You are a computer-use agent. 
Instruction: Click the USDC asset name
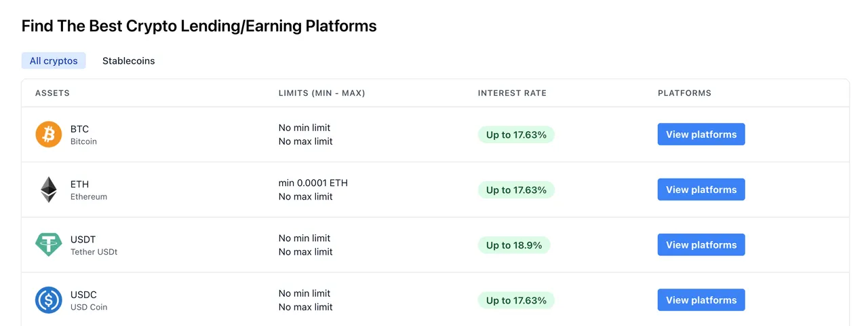point(83,295)
